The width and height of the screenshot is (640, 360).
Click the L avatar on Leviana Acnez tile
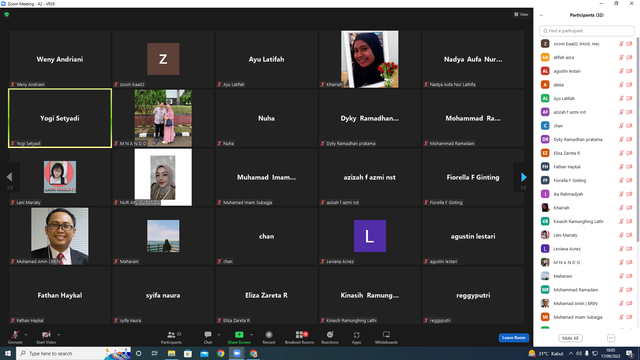(370, 236)
